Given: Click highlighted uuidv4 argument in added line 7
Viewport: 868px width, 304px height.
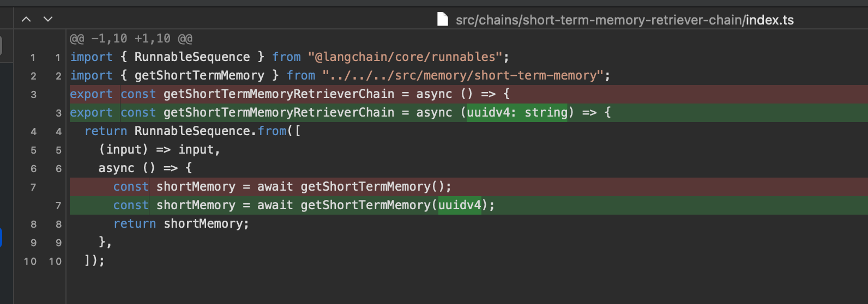Looking at the screenshot, I should click(x=460, y=205).
